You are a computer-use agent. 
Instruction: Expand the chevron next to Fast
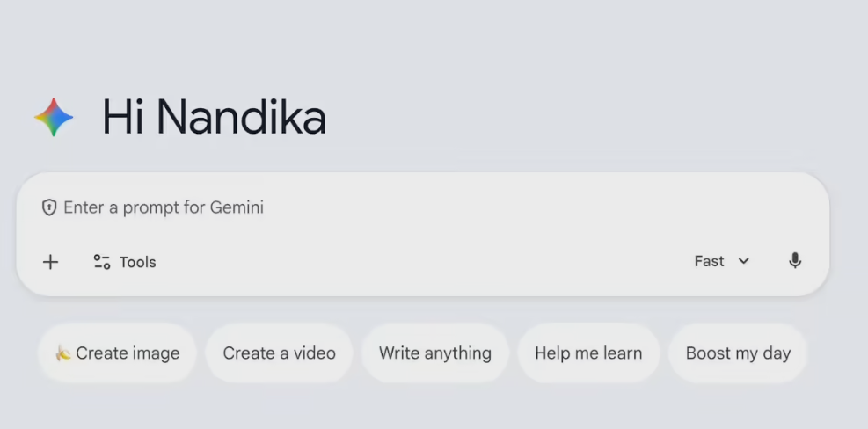744,261
